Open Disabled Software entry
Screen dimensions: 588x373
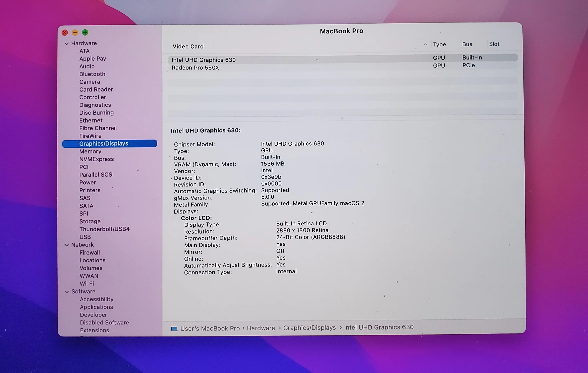pyautogui.click(x=104, y=323)
